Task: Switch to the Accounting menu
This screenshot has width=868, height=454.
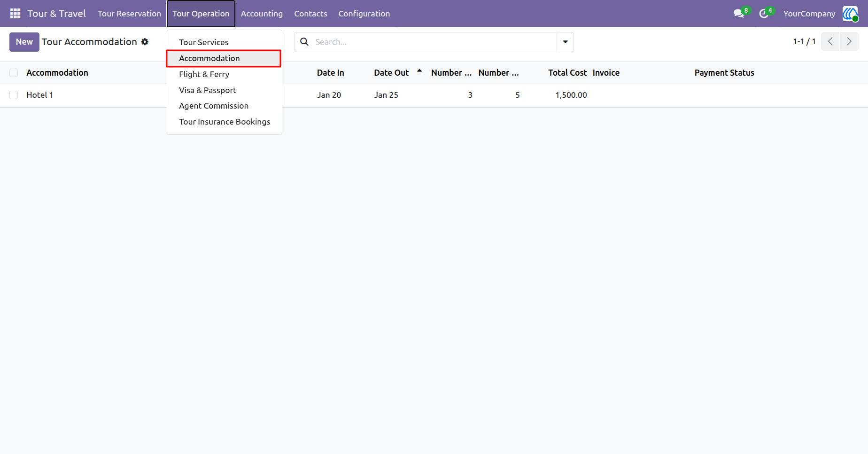Action: point(262,14)
